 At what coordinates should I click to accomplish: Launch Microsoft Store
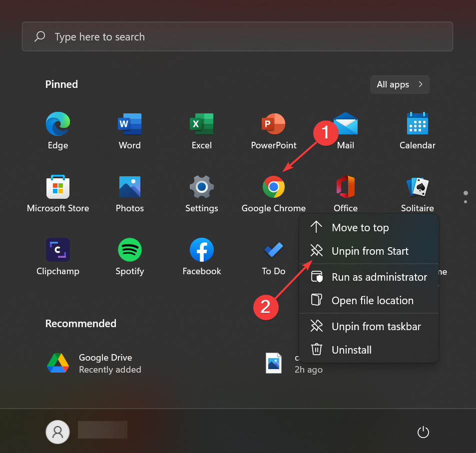point(57,187)
